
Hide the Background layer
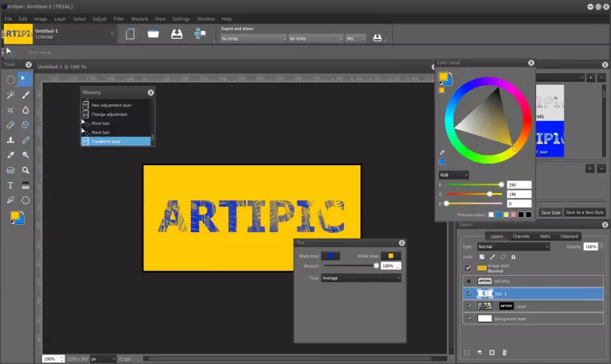(x=469, y=319)
